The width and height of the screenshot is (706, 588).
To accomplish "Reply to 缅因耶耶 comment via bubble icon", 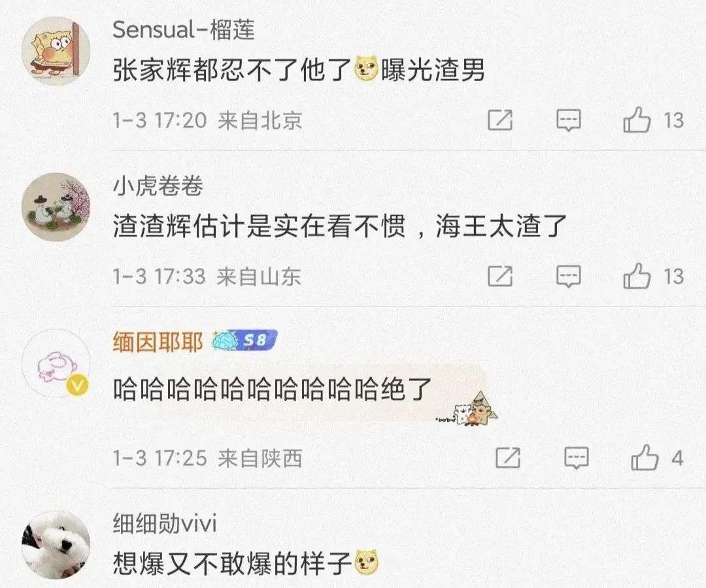I will pos(577,458).
